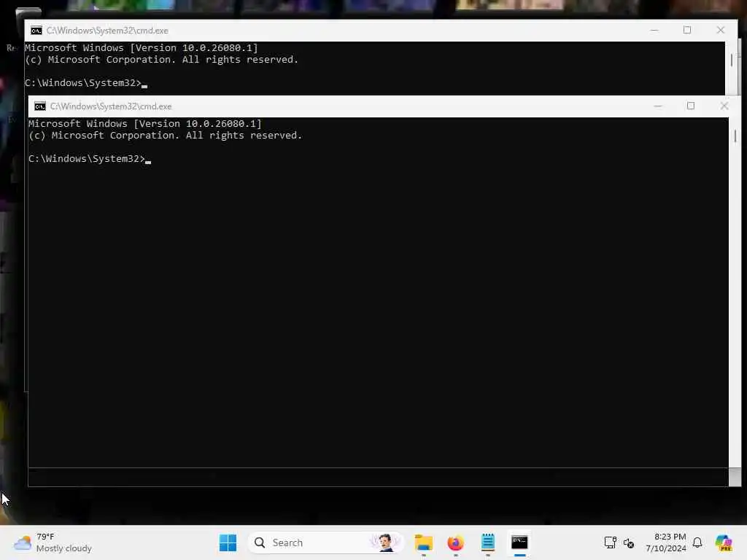Viewport: 747px width, 560px height.
Task: Open the weather widget showing 79°F
Action: [53, 542]
